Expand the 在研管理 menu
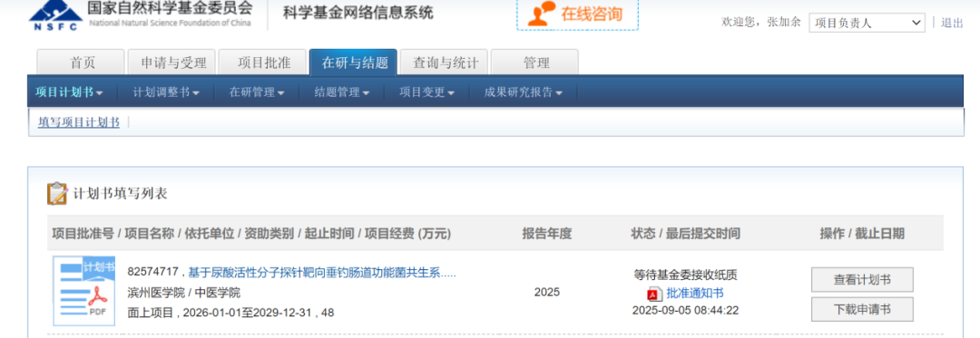980x338 pixels. pyautogui.click(x=257, y=92)
